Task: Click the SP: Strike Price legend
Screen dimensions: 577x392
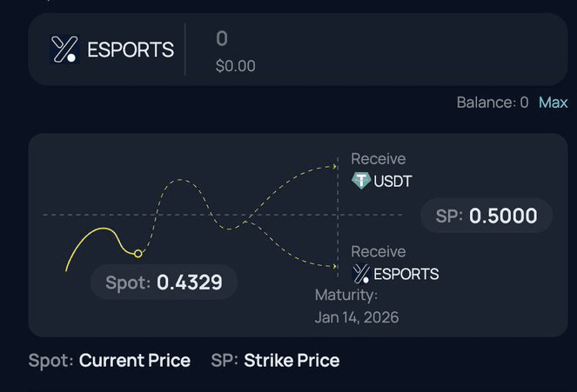Action: pyautogui.click(x=275, y=361)
